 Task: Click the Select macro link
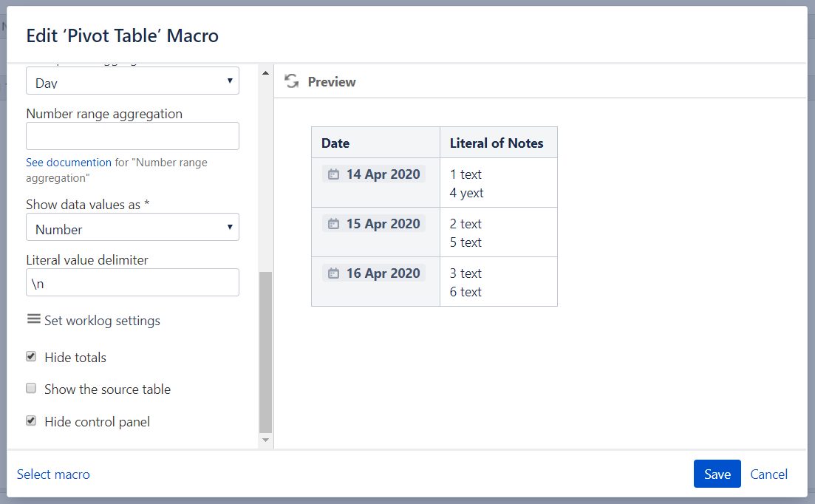53,474
